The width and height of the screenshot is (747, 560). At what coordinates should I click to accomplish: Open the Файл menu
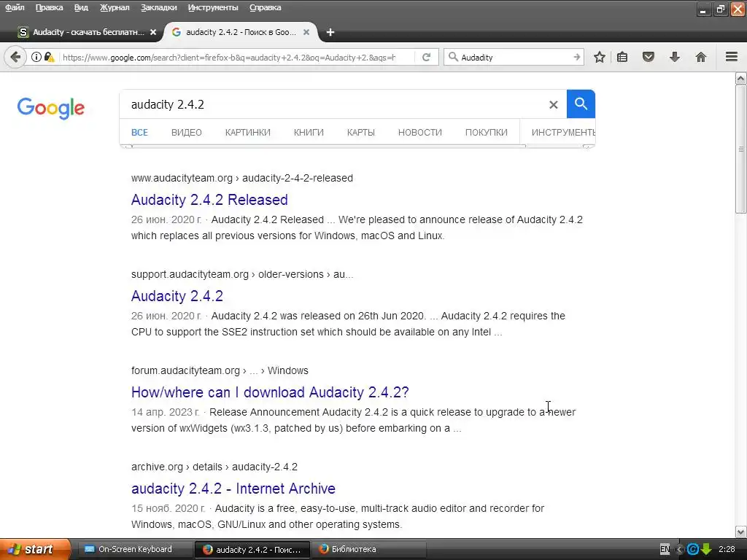coord(15,7)
